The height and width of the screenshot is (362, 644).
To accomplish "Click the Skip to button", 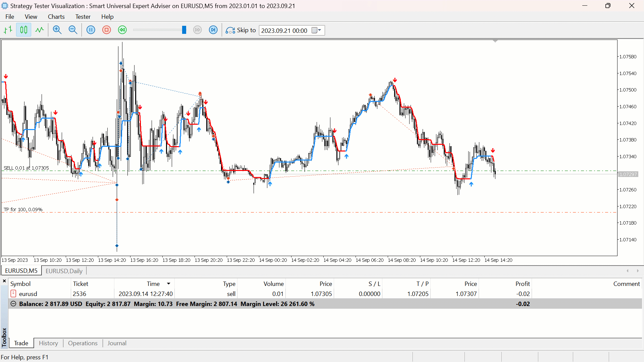I will [x=241, y=30].
